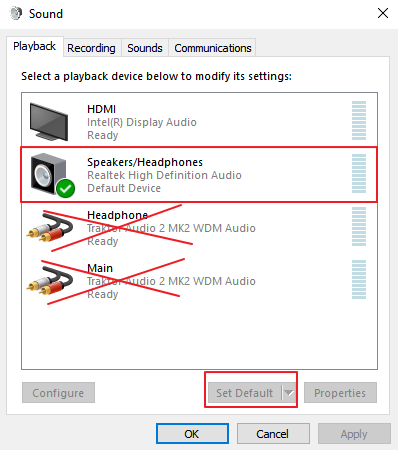Click the HDMI volume level meter

pyautogui.click(x=359, y=121)
